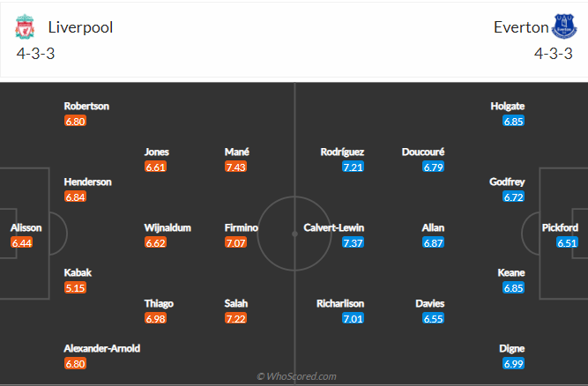The image size is (588, 386).
Task: Click the WhoScored.com watermark
Action: coord(296,376)
